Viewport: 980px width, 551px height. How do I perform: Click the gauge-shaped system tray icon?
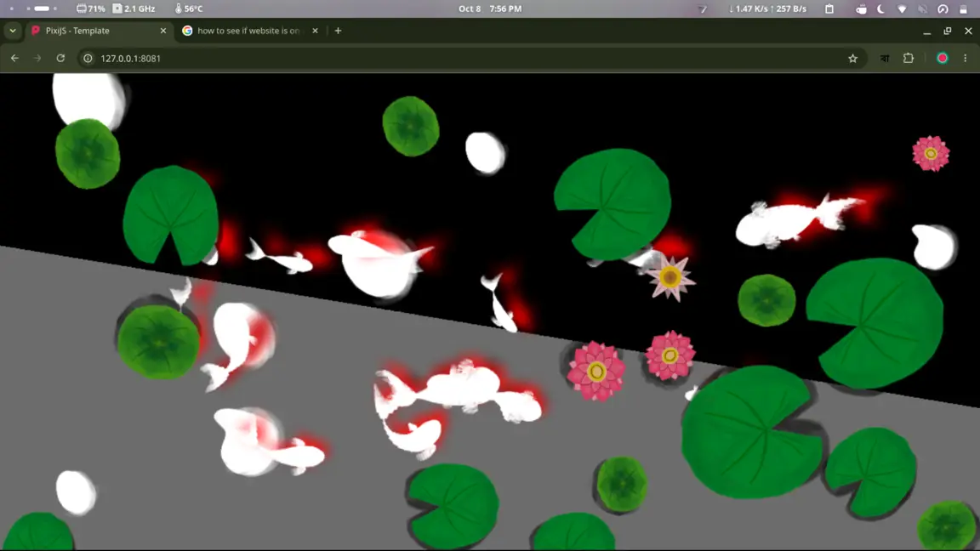[x=943, y=9]
